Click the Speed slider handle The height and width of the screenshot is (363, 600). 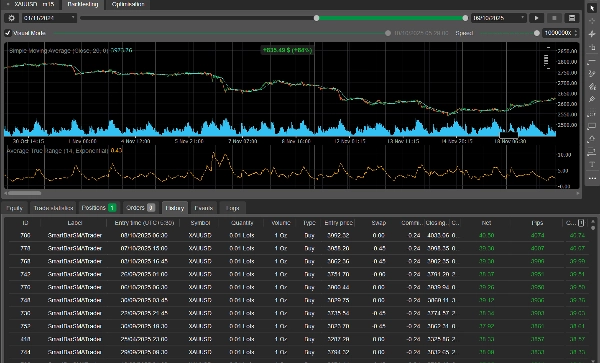(536, 33)
